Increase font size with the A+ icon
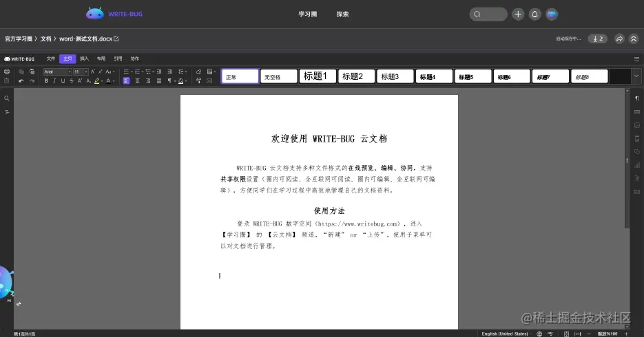The width and height of the screenshot is (644, 337). tap(93, 72)
